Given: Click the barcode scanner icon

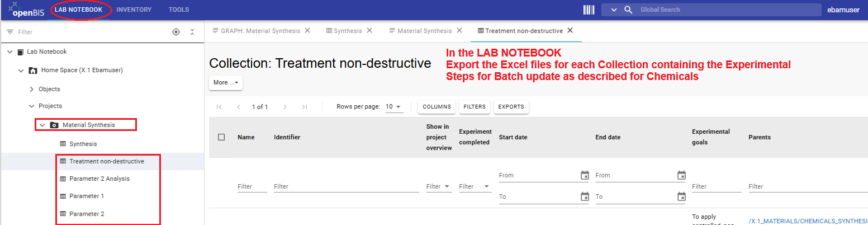Looking at the screenshot, I should (x=589, y=10).
